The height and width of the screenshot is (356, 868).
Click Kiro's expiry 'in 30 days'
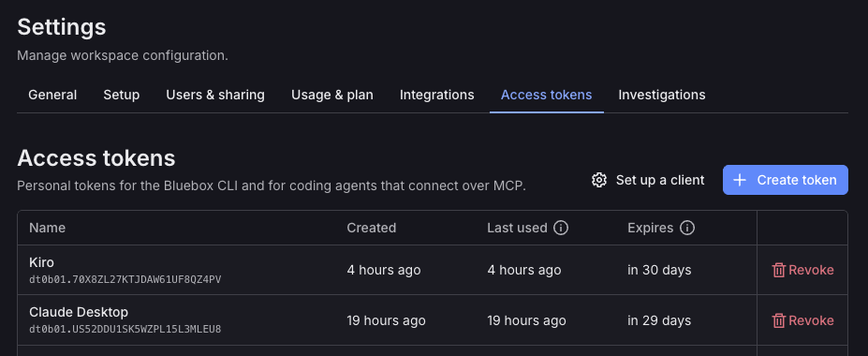[x=659, y=270]
